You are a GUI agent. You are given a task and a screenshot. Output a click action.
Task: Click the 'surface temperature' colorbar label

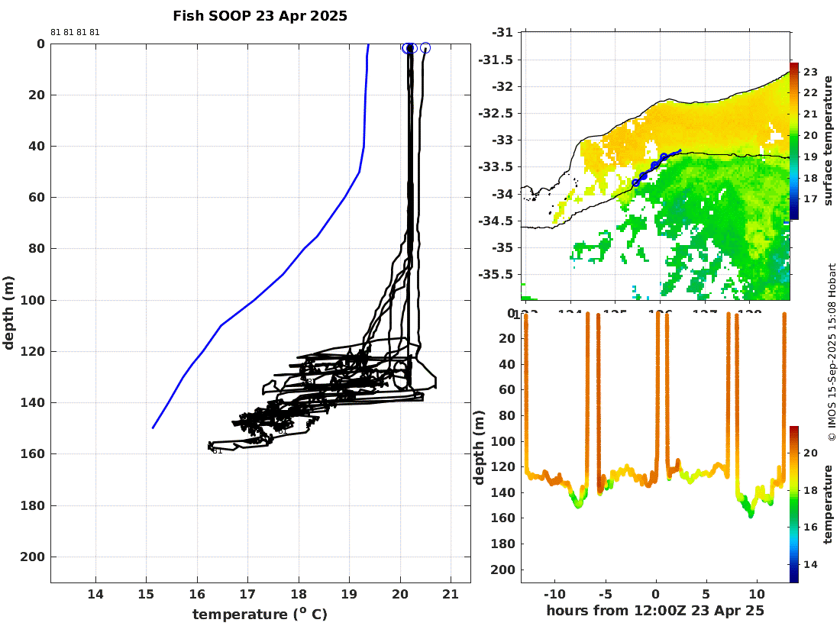tap(829, 140)
